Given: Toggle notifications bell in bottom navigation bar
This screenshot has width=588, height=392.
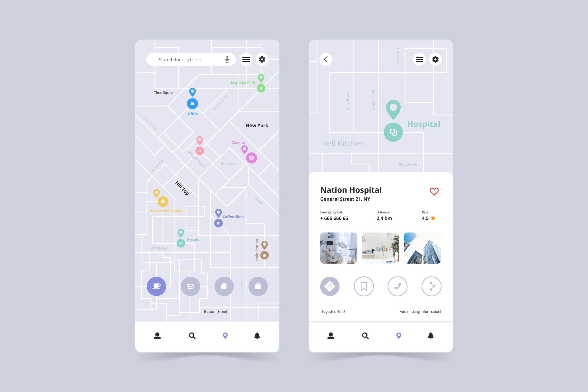Looking at the screenshot, I should (x=257, y=336).
